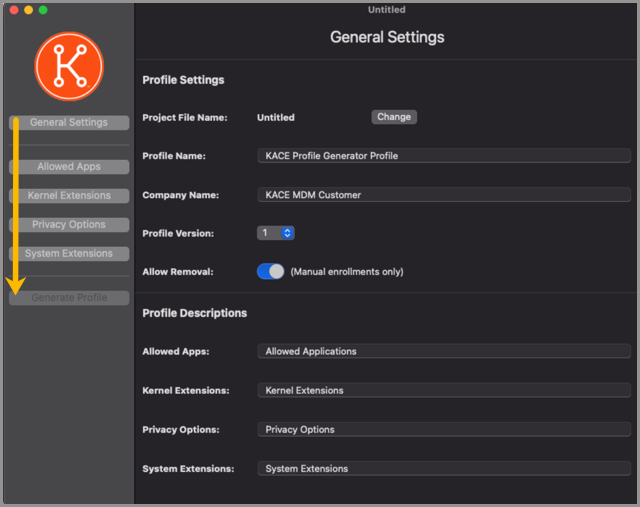
Task: Switch to Allowed Apps section
Action: (x=69, y=167)
